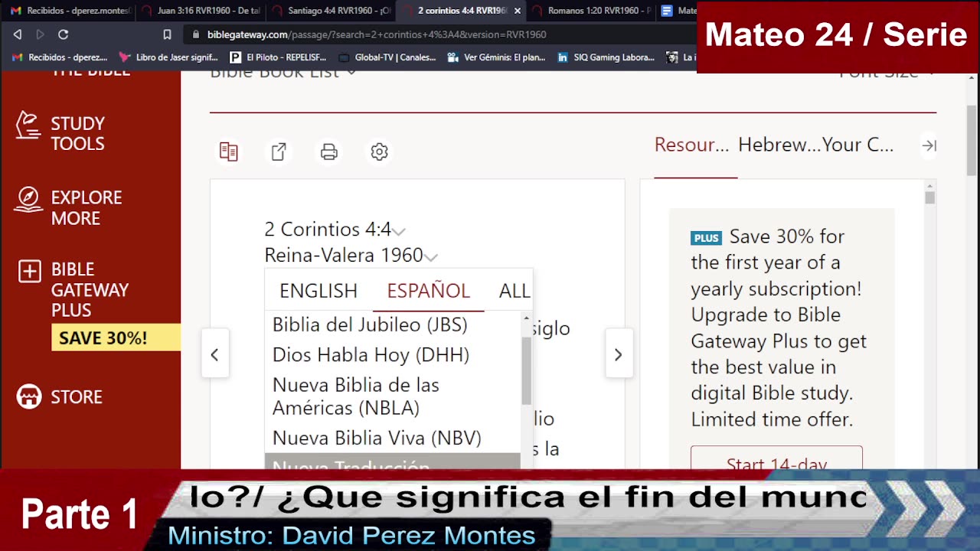Open El Piloto REPELISF bookmark
This screenshot has height=551, width=980.
[278, 57]
